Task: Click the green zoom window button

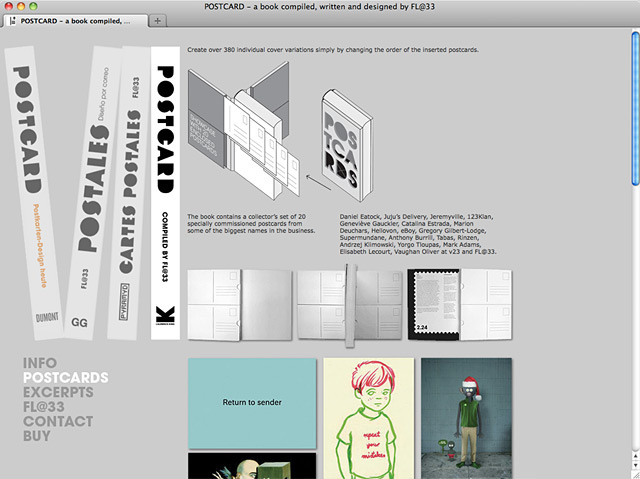Action: (33, 6)
